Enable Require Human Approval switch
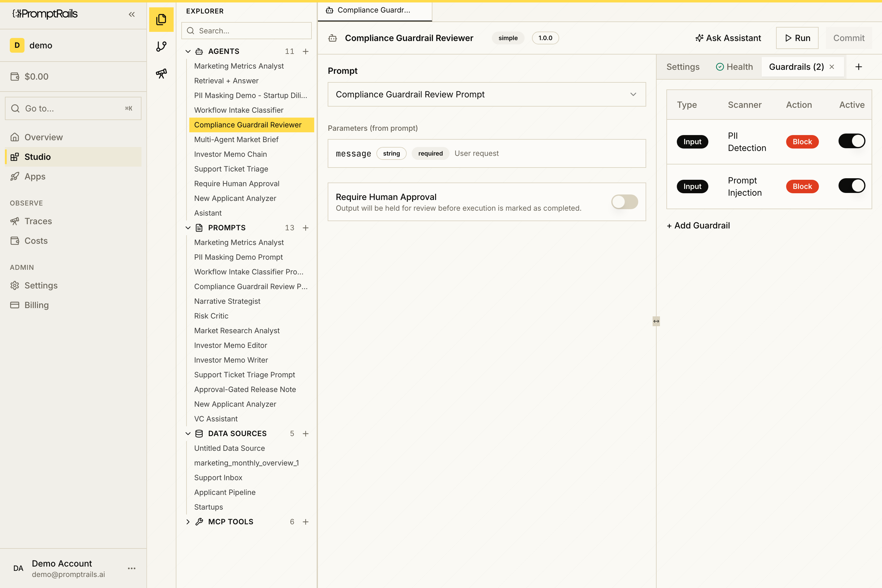The image size is (882, 588). coord(624,202)
